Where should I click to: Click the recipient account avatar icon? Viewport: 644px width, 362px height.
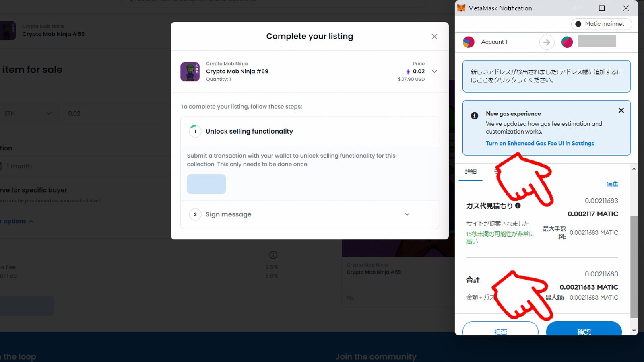(x=567, y=42)
